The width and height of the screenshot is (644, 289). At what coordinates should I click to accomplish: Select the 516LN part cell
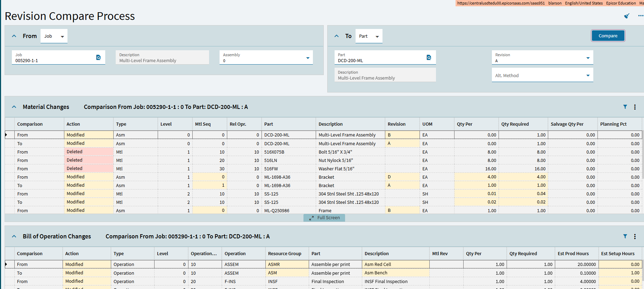[x=289, y=160]
